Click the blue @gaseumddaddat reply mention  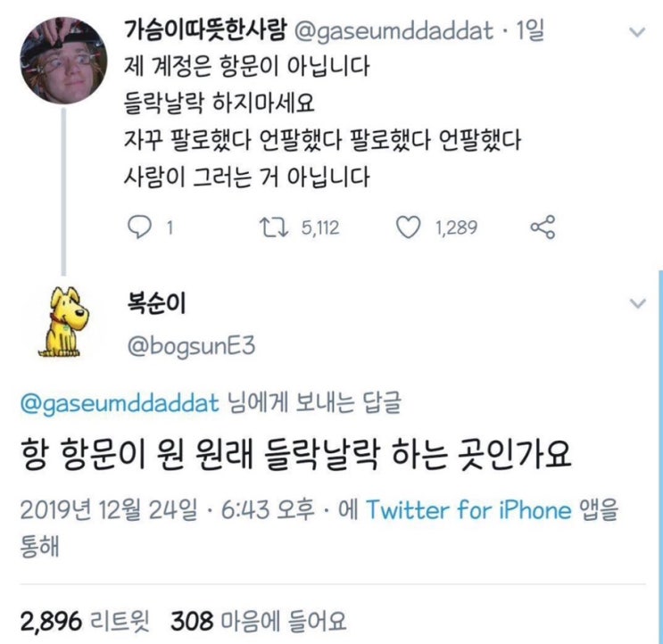(x=120, y=402)
